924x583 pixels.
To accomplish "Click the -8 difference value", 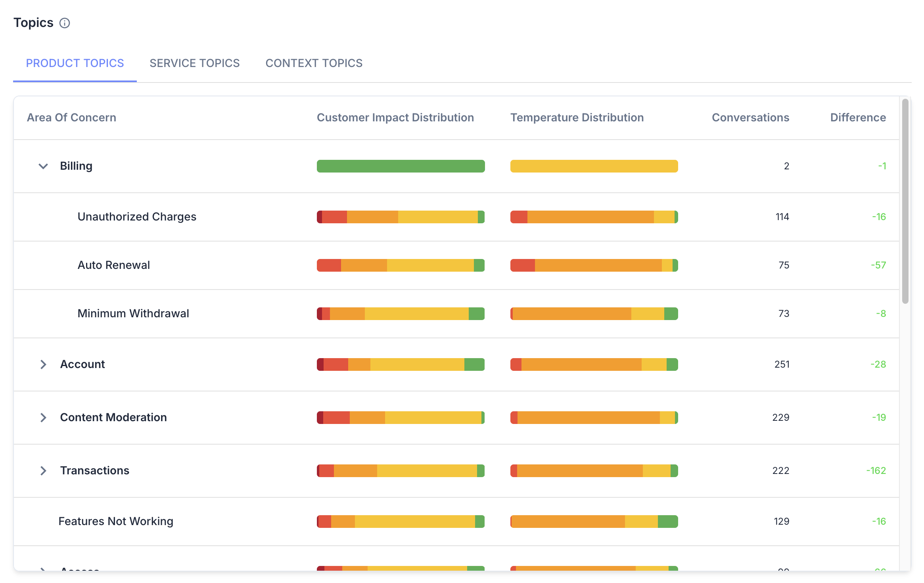I will tap(881, 313).
